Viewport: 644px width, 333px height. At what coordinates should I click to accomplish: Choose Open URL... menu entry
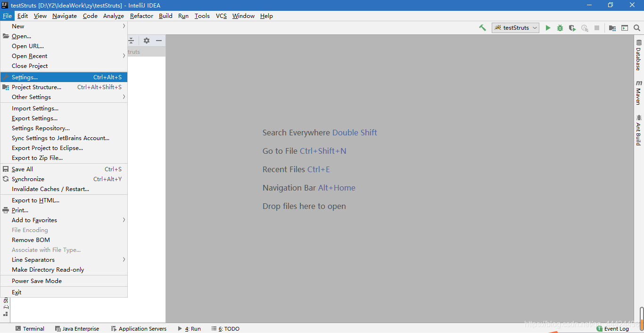coord(64,46)
